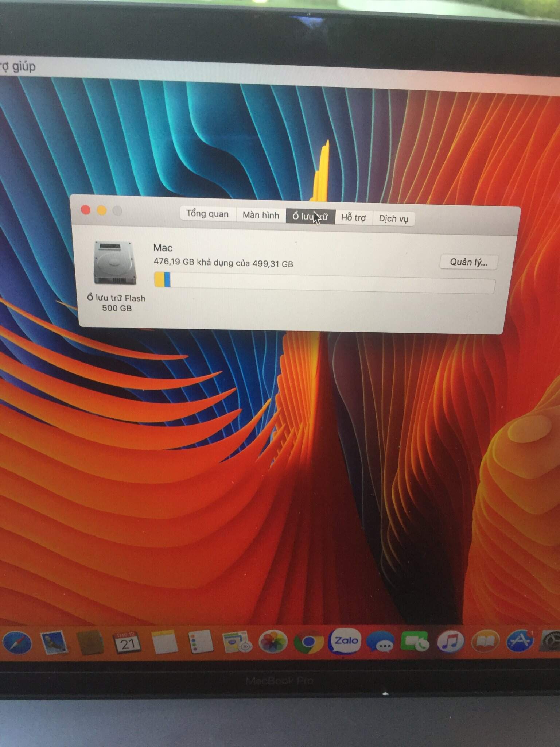Select the Hỗ trợ tab
The height and width of the screenshot is (747, 560).
(353, 218)
